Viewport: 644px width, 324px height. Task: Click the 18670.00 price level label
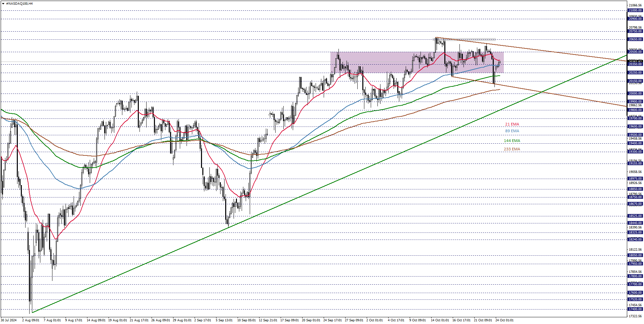click(x=635, y=204)
